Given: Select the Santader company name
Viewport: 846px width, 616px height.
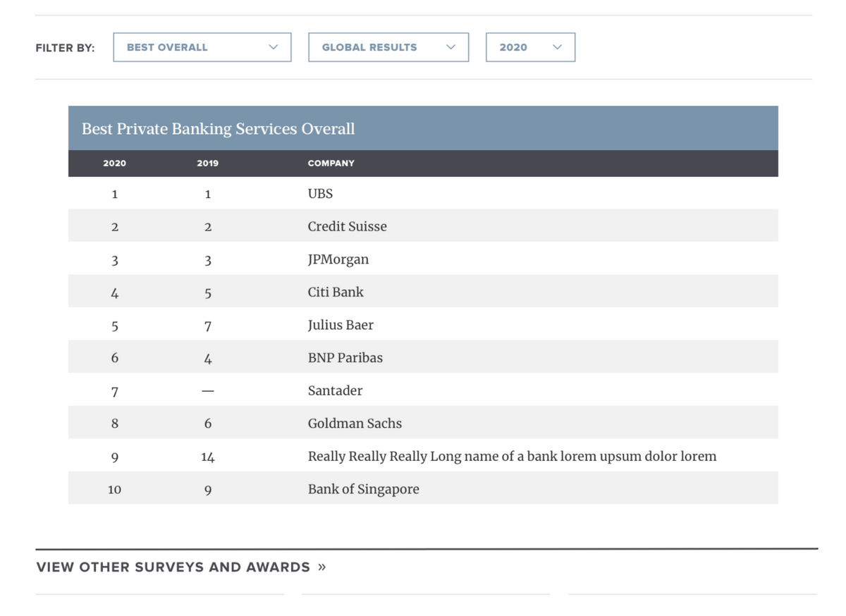Looking at the screenshot, I should [x=335, y=390].
